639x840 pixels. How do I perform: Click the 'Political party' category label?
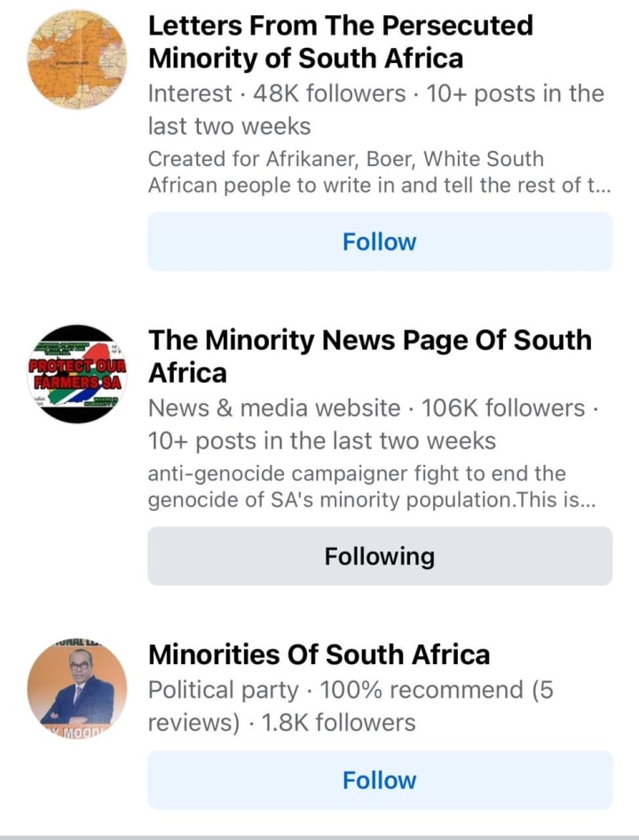tap(223, 689)
